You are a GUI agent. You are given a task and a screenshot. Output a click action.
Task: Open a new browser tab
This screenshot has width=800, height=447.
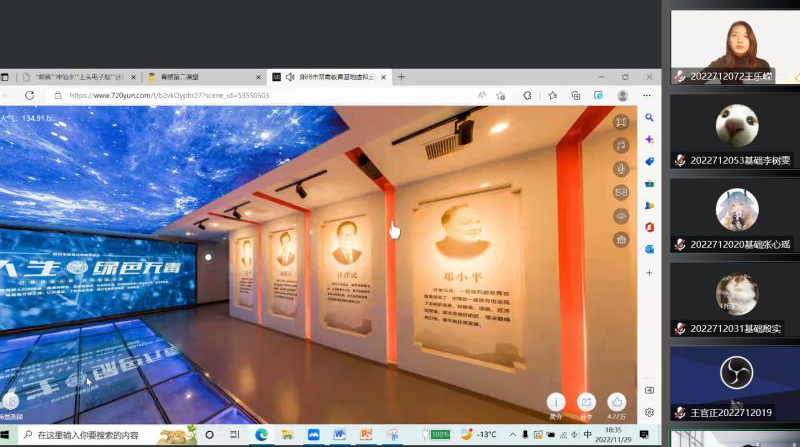[x=401, y=76]
